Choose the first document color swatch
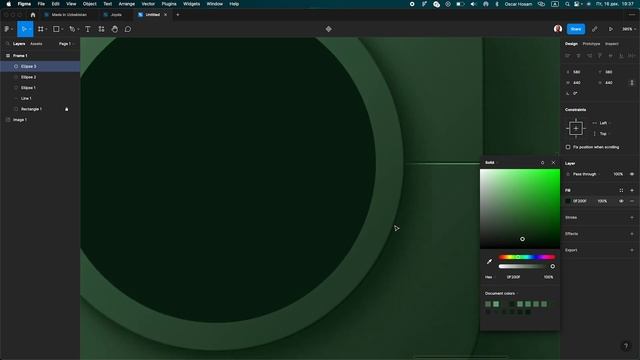This screenshot has width=640, height=360. coord(488,304)
